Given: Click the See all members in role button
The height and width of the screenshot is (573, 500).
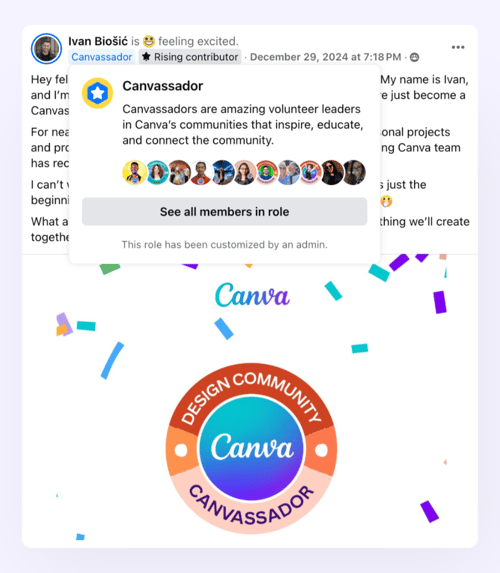Looking at the screenshot, I should (x=224, y=212).
